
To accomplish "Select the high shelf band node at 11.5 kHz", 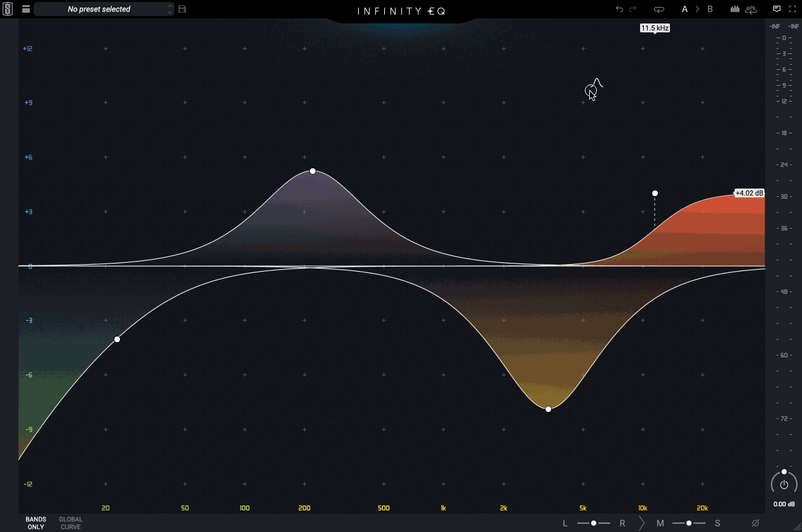I will tap(655, 193).
